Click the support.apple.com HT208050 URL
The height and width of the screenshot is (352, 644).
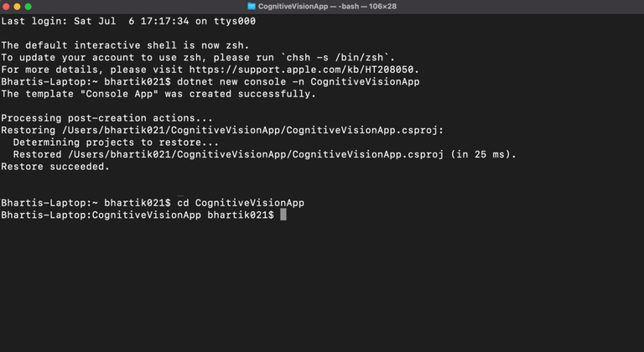tap(304, 70)
